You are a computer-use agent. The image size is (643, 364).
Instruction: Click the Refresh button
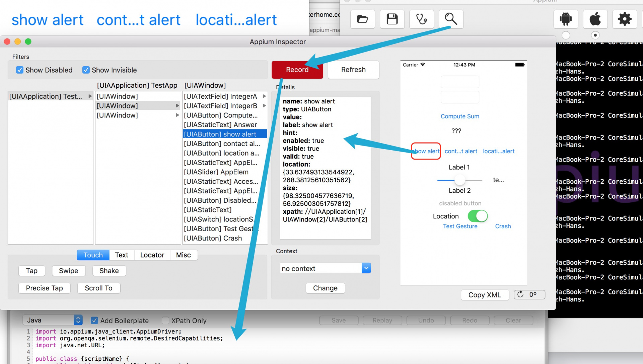pyautogui.click(x=353, y=70)
